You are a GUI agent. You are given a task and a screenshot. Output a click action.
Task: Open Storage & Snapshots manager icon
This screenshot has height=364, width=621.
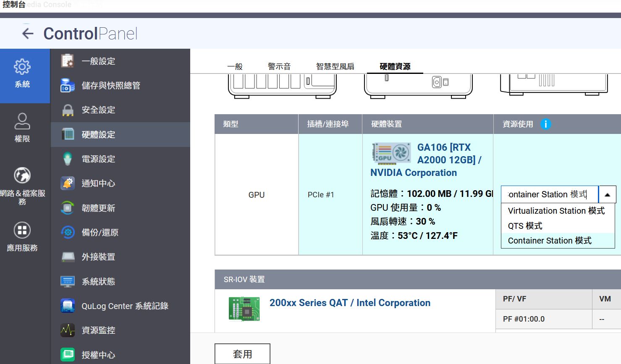click(68, 86)
